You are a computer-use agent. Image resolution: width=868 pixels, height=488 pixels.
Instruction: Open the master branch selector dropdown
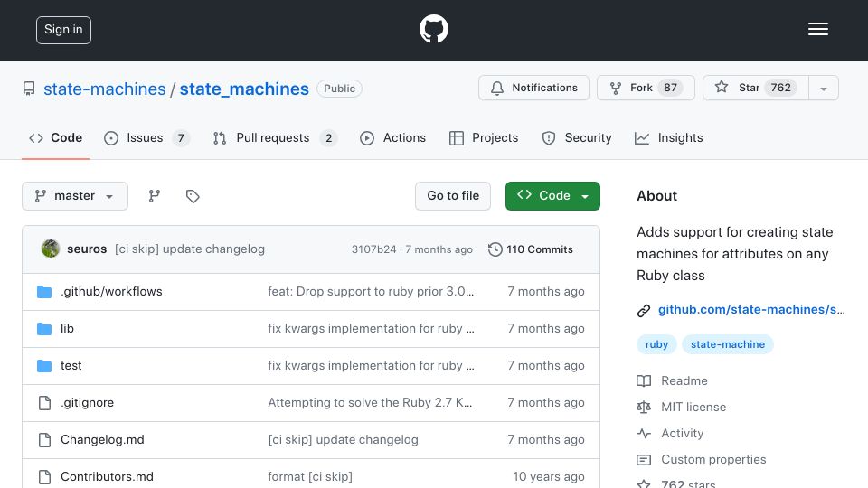coord(75,196)
